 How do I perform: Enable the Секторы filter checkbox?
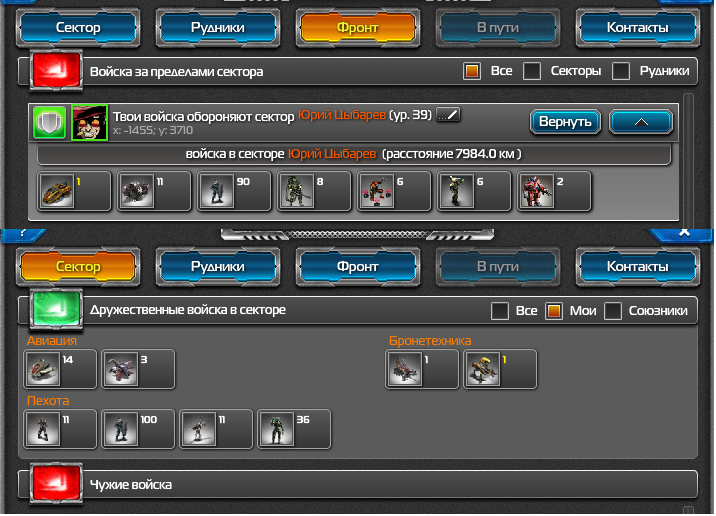pos(532,71)
